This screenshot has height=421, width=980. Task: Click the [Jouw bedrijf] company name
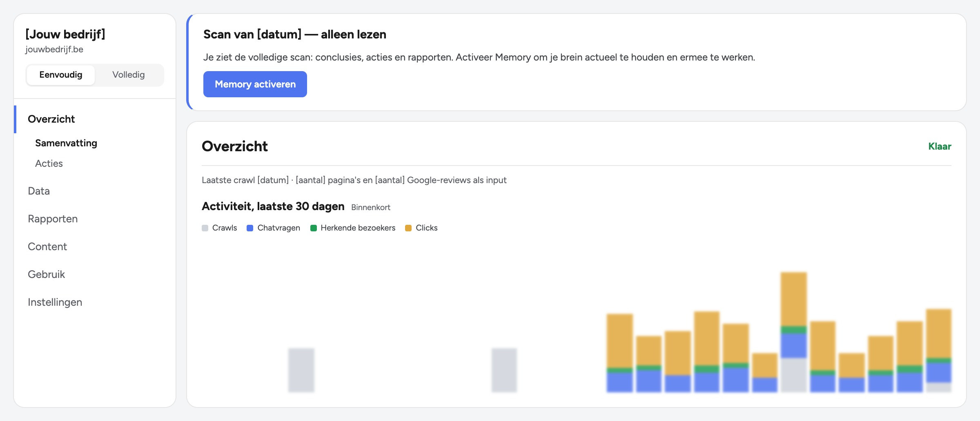65,34
